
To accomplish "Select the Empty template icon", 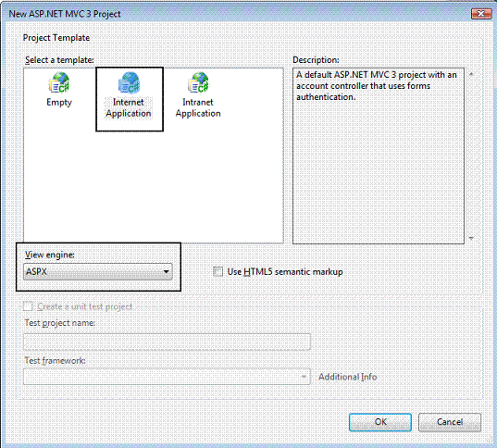I will (59, 82).
